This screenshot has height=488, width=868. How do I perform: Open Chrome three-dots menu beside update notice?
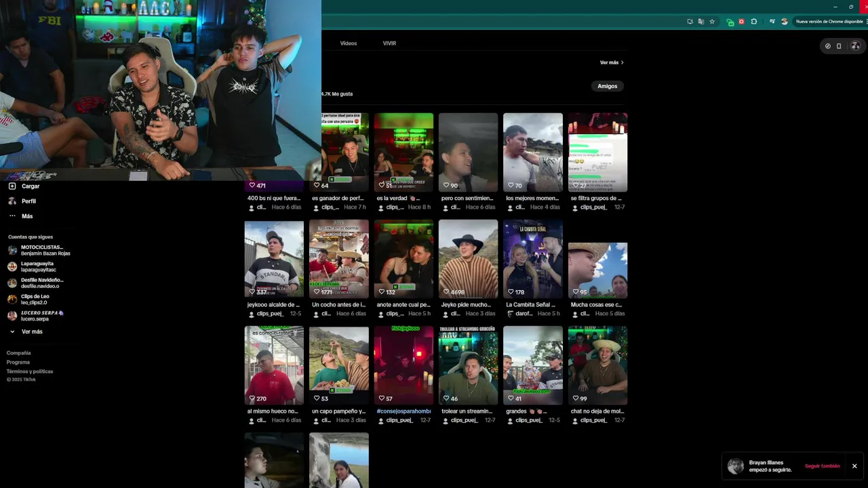[865, 22]
